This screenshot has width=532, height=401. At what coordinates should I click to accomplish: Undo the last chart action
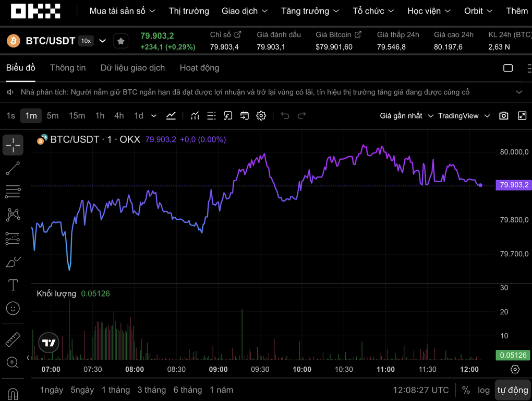[x=285, y=116]
